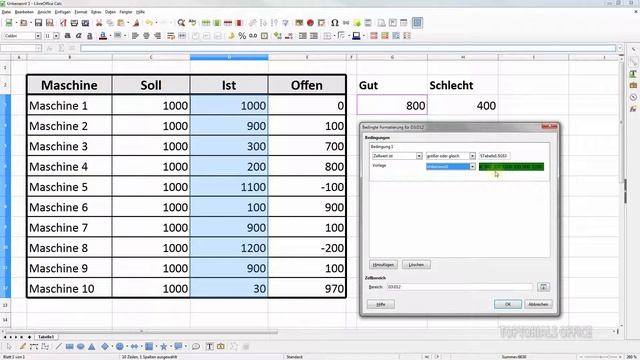Toggle the highlighted freeze rows toolbar button
Image resolution: width=640 pixels, height=360 pixels.
pyautogui.click(x=417, y=23)
